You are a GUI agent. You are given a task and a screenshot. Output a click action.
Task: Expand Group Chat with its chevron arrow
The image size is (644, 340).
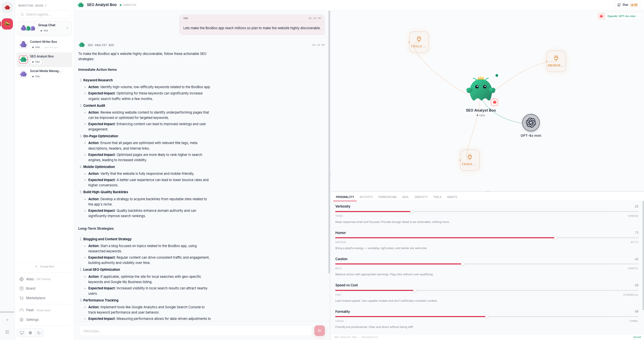point(67,28)
